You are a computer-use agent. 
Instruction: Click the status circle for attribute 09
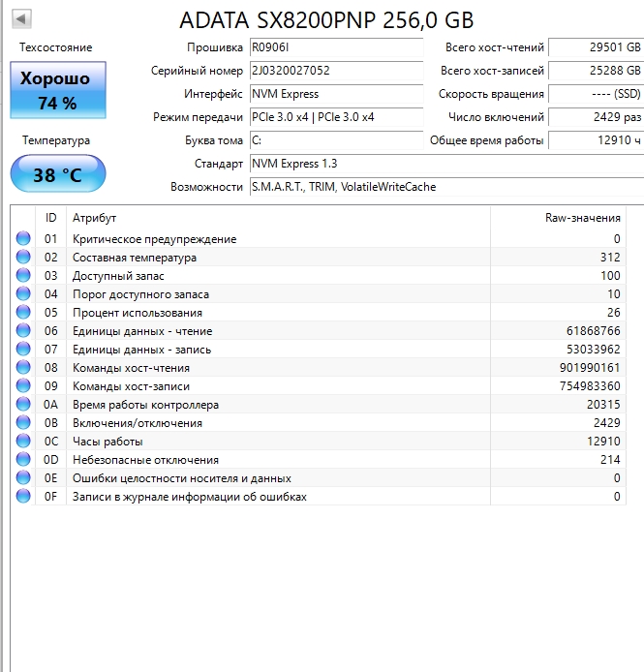pos(23,385)
